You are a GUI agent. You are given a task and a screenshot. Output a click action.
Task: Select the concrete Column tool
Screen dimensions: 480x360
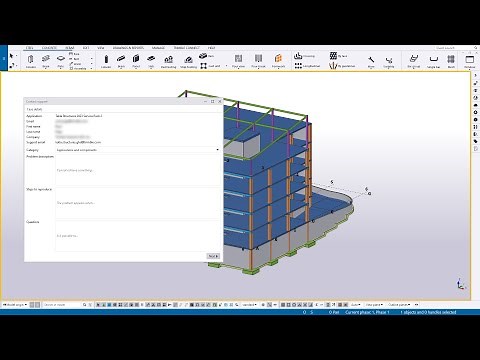coord(106,61)
